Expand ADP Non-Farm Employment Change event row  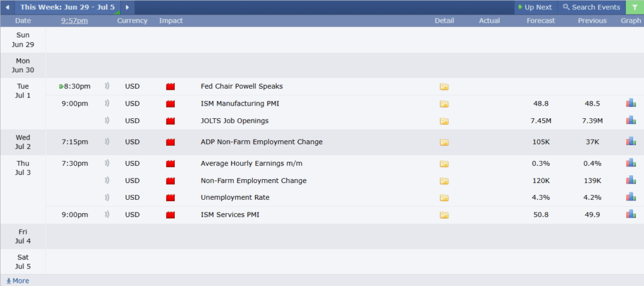click(x=345, y=142)
